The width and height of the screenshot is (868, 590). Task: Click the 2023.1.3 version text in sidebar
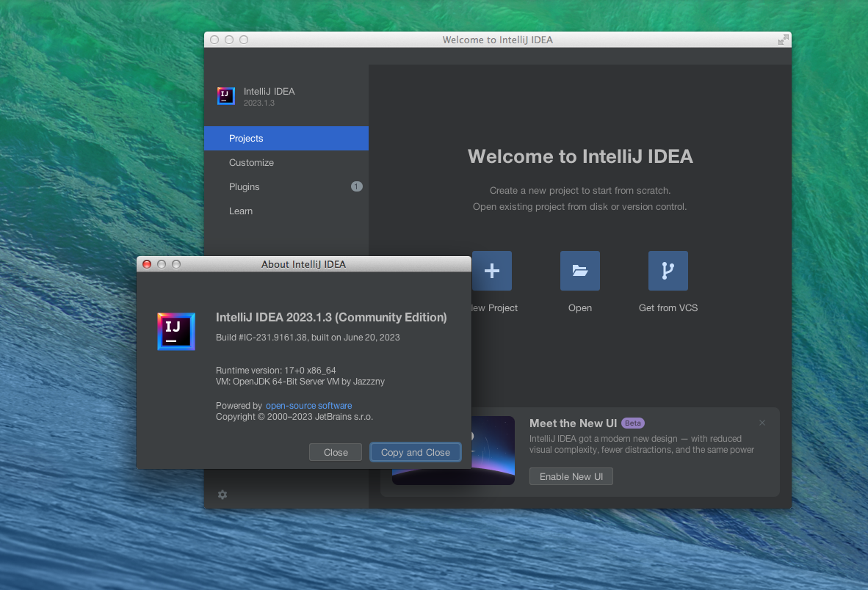click(259, 103)
